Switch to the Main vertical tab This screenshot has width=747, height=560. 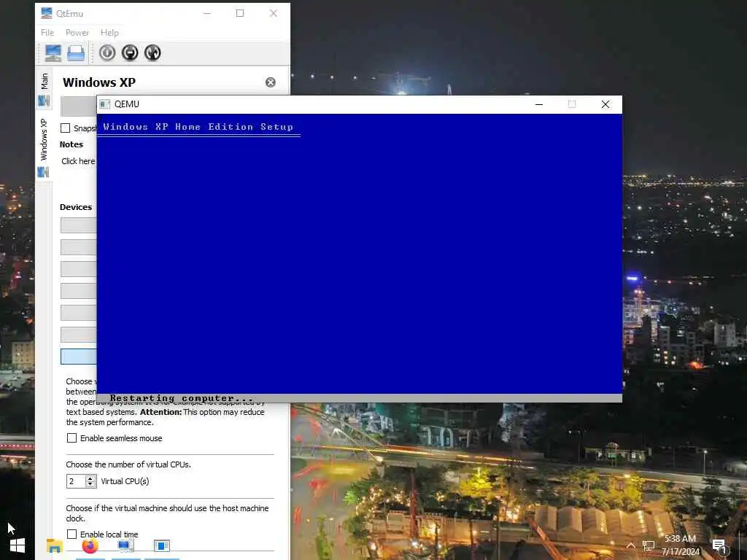click(x=44, y=90)
